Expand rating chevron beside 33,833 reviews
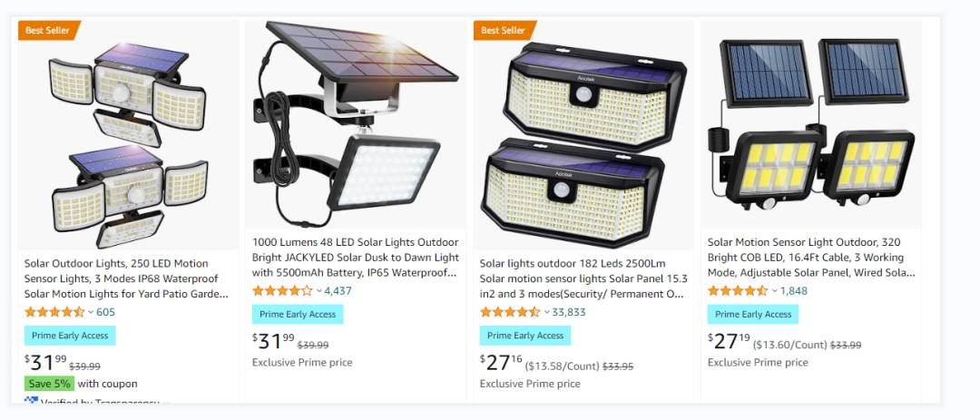Viewport: 980px width, 420px height. (x=547, y=312)
